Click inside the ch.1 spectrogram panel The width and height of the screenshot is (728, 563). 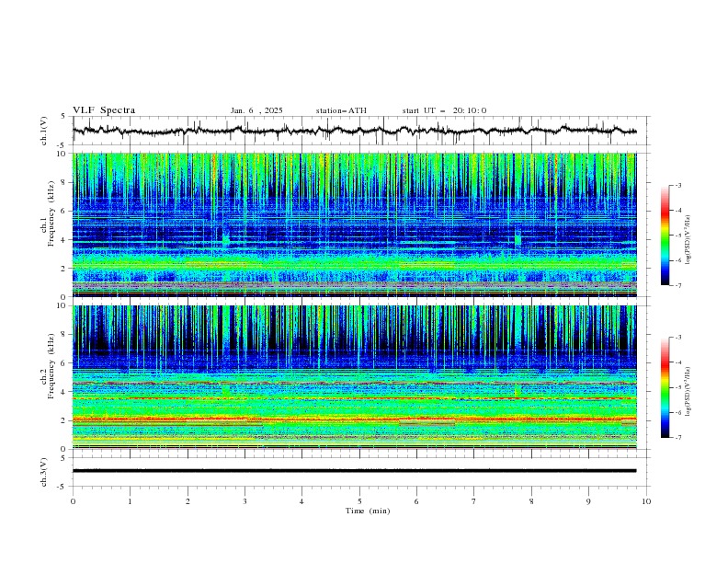tap(354, 224)
